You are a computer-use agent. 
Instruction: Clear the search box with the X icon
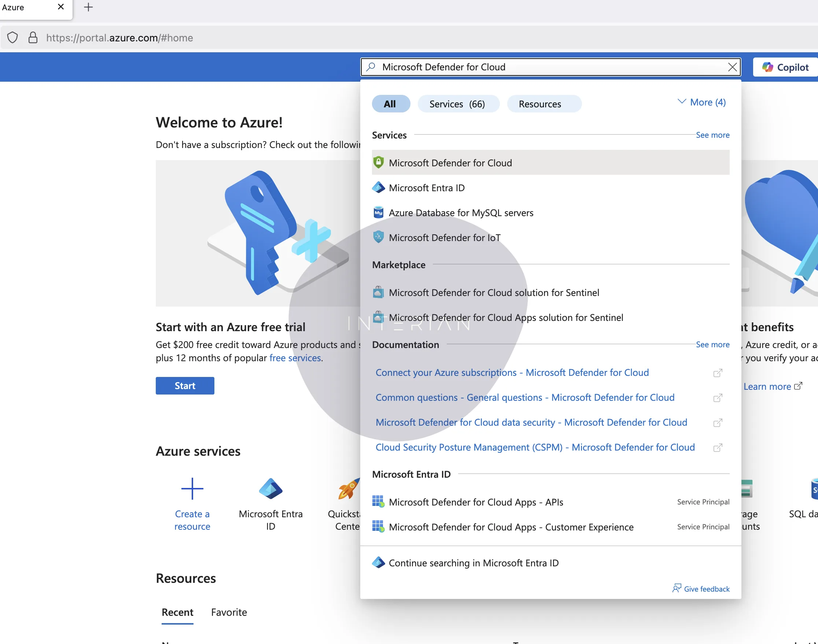pyautogui.click(x=732, y=67)
